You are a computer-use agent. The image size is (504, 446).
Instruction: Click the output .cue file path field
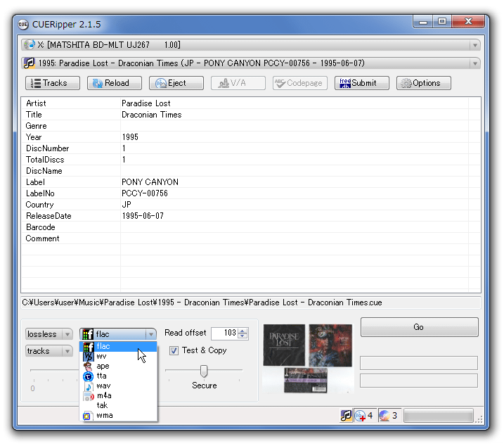coord(251,302)
